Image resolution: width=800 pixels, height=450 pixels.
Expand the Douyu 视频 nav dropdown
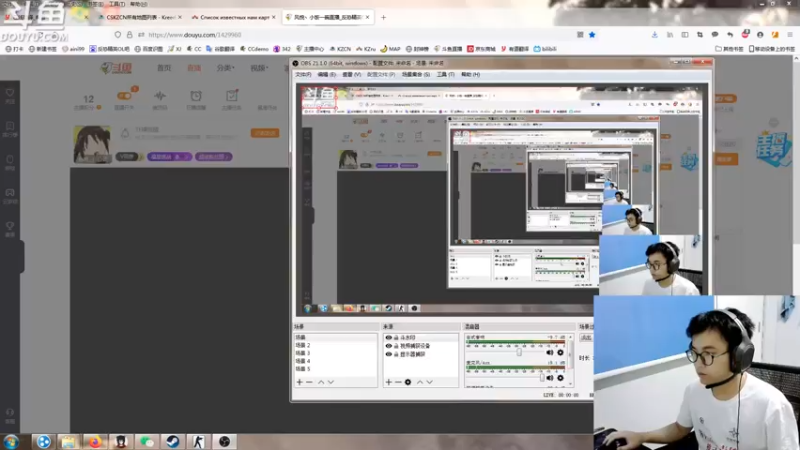[259, 68]
